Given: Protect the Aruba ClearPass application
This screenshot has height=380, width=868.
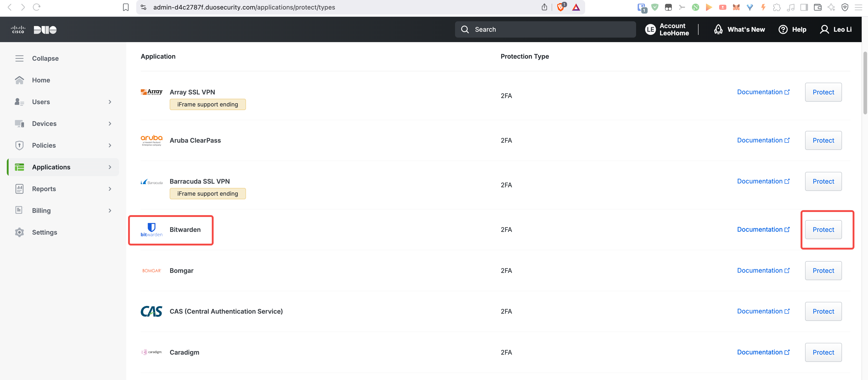Looking at the screenshot, I should coord(823,140).
